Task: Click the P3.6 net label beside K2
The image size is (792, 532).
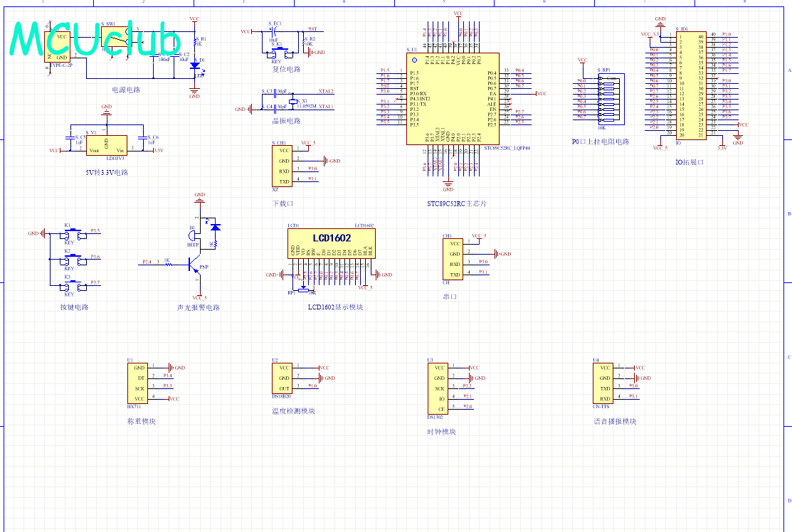Action: [x=95, y=257]
